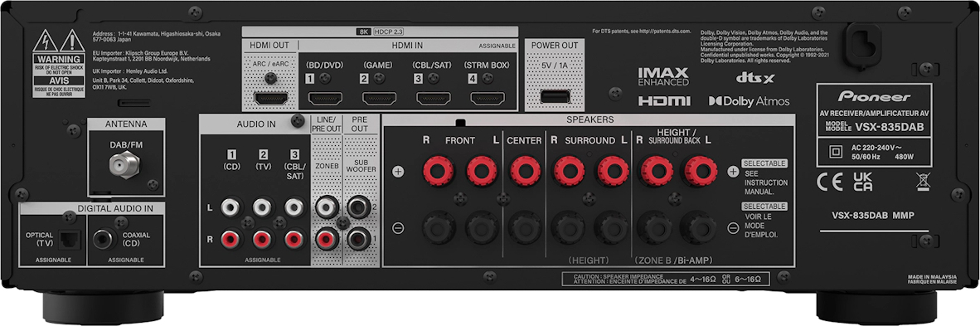Click the white left CD audio jack

tap(232, 207)
